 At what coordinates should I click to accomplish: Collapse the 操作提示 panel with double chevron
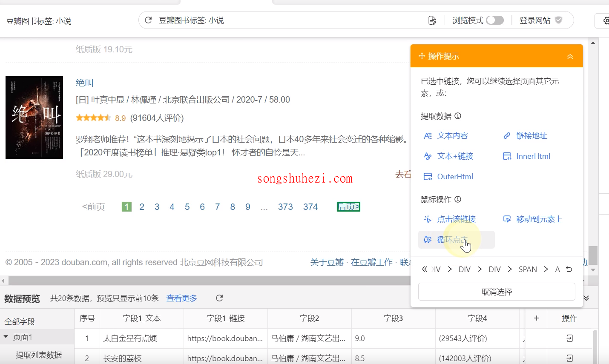pos(570,56)
